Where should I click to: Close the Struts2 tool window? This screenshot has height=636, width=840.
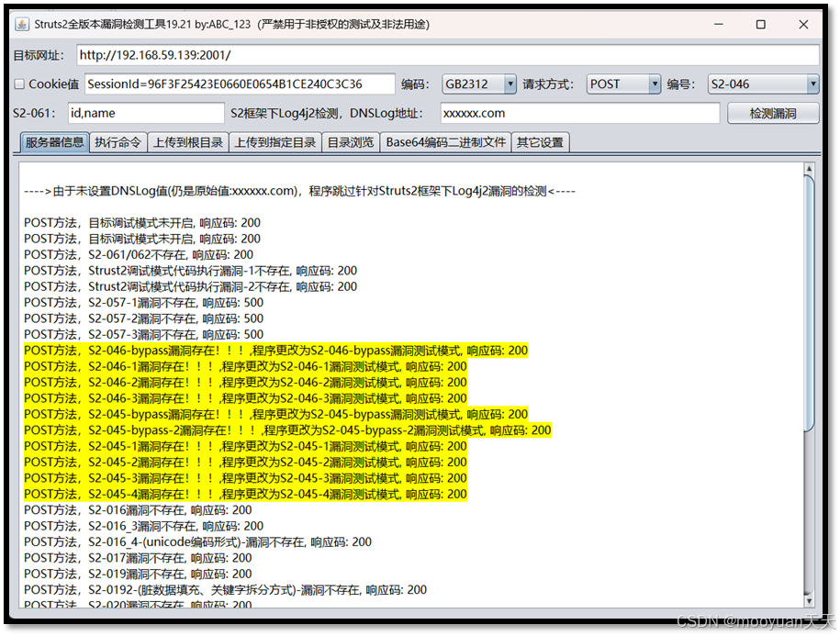coord(803,25)
